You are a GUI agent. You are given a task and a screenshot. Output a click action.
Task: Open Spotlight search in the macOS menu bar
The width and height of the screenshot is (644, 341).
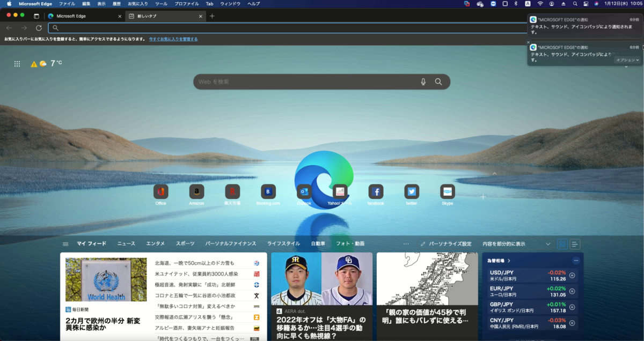pyautogui.click(x=575, y=4)
